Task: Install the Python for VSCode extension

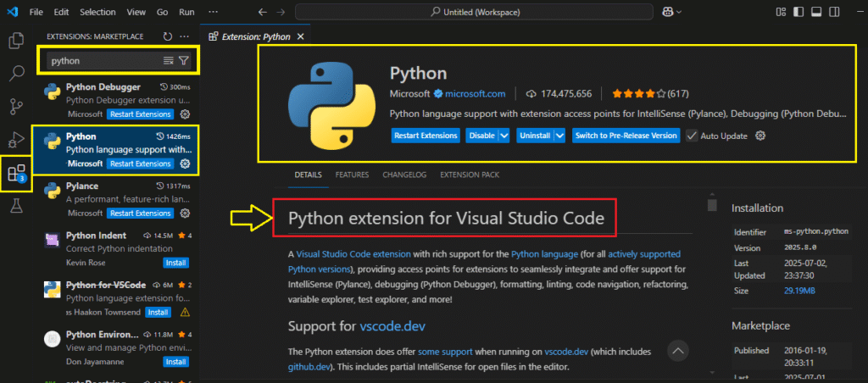Action: (x=158, y=312)
